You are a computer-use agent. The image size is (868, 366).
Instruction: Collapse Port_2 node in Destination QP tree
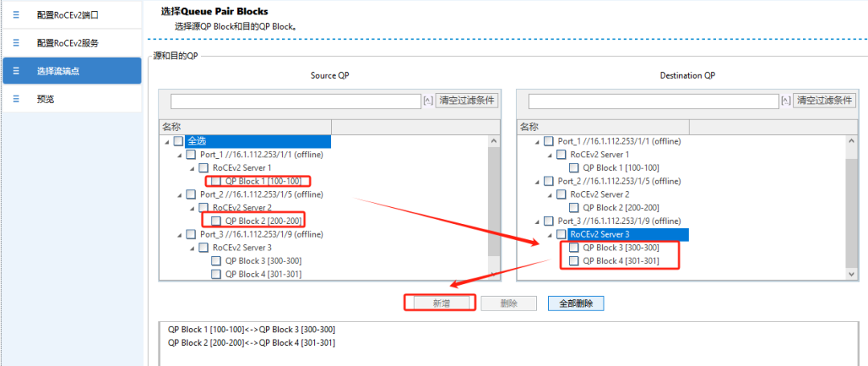pyautogui.click(x=538, y=181)
